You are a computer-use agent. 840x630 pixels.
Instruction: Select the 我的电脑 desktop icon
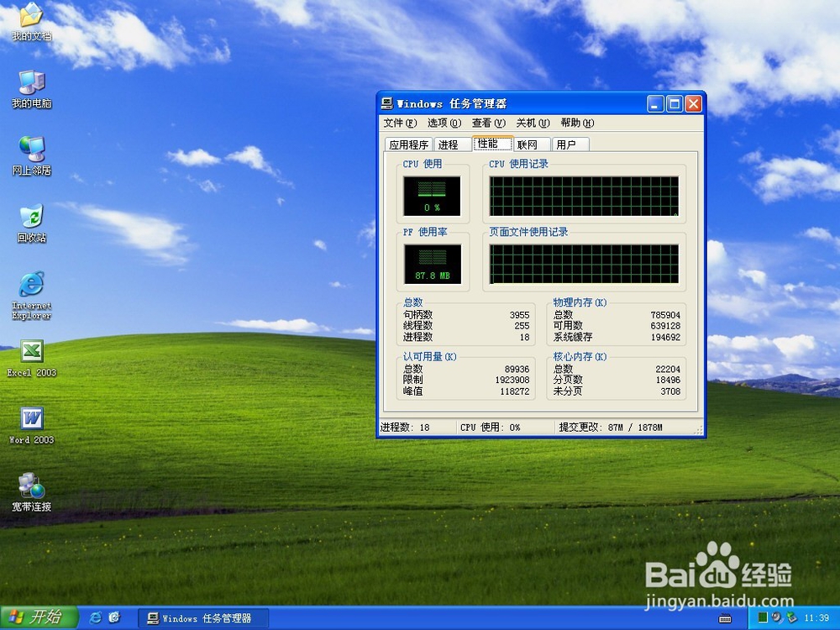pyautogui.click(x=32, y=89)
